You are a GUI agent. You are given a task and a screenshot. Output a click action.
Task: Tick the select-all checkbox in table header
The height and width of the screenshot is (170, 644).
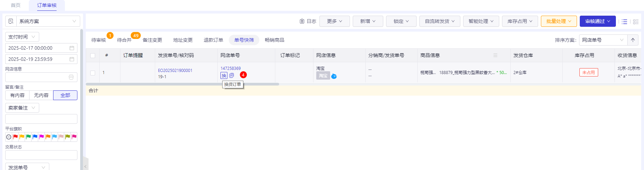coord(93,56)
